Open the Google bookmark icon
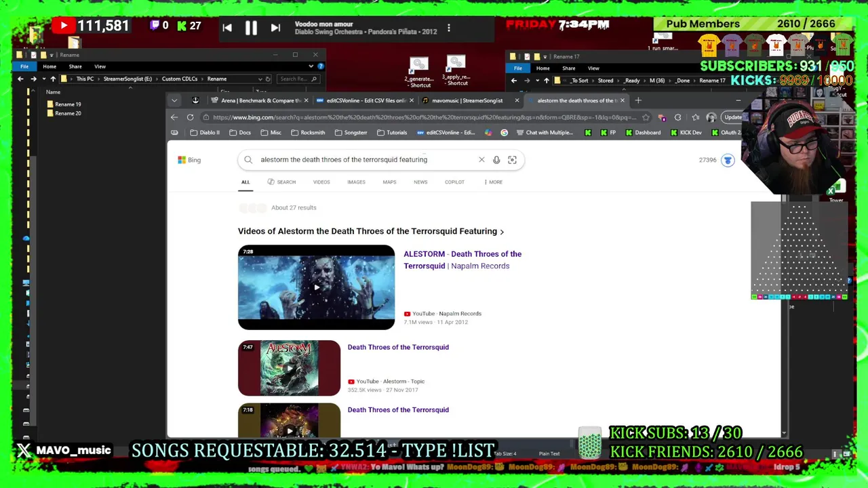 click(x=504, y=132)
